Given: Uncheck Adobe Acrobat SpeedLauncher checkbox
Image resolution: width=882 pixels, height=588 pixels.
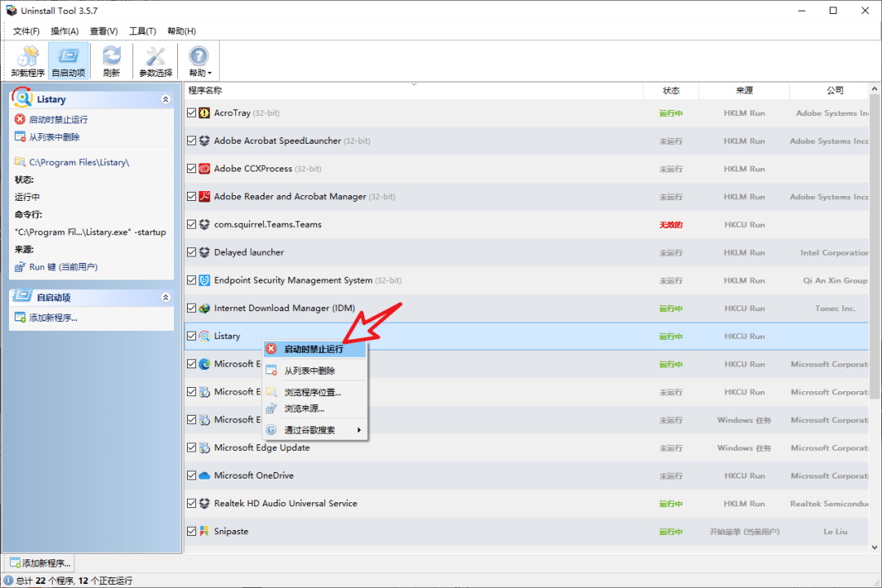Looking at the screenshot, I should 191,140.
